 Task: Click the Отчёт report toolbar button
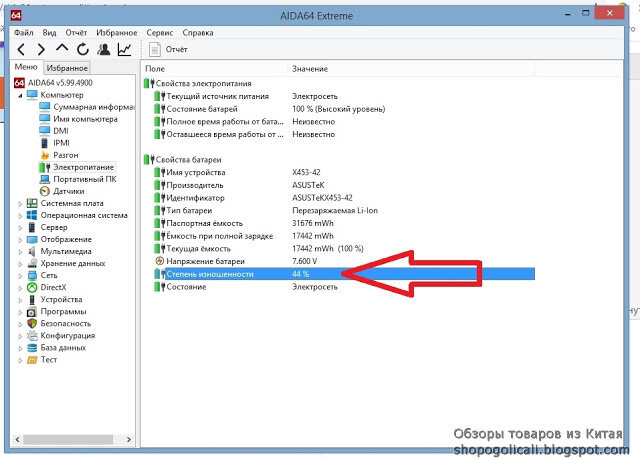point(168,49)
